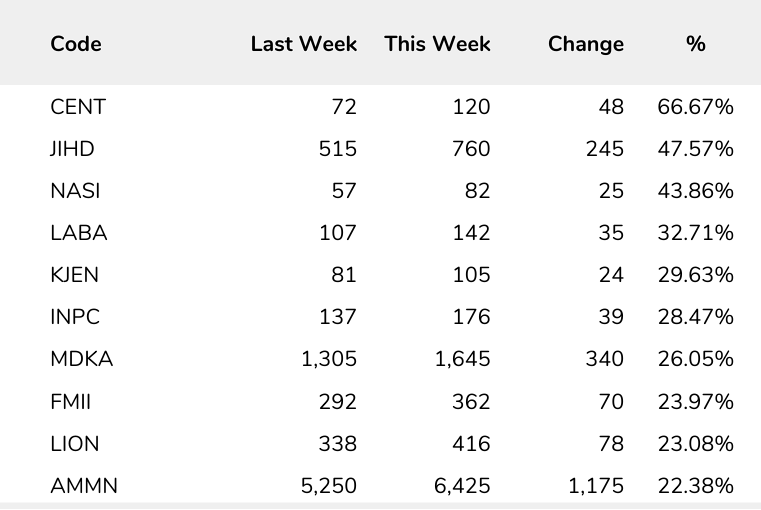
Task: Click the Code column header
Action: [x=76, y=44]
